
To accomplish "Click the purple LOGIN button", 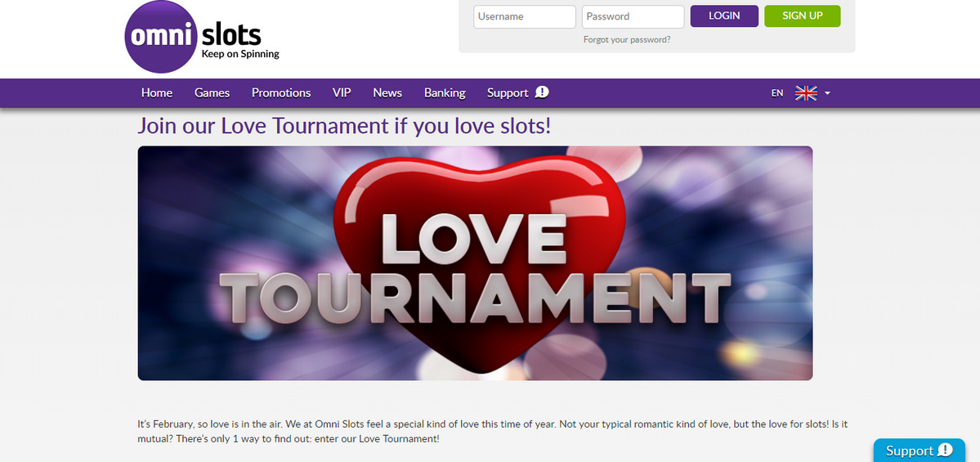I will [x=724, y=16].
